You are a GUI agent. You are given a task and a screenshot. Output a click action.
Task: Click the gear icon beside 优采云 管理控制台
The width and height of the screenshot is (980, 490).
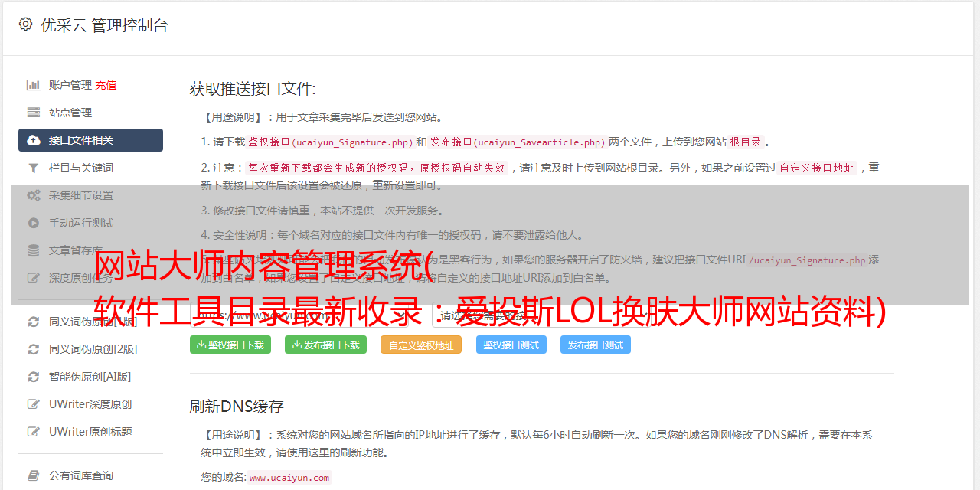pyautogui.click(x=25, y=24)
